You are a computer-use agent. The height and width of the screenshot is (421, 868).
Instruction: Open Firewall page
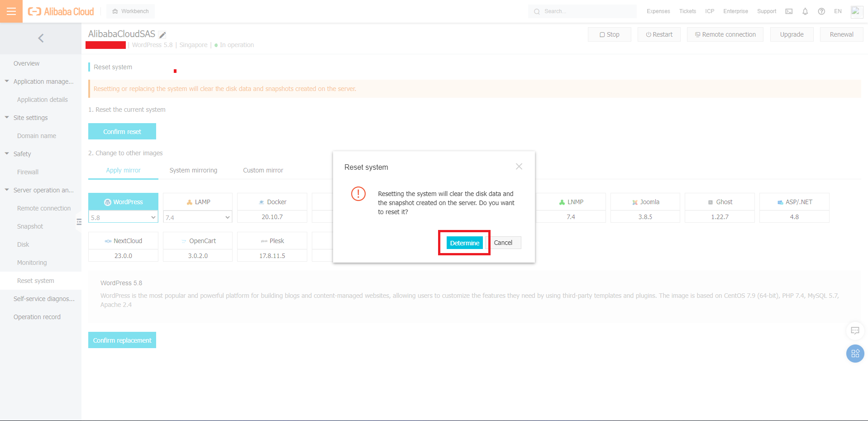[28, 172]
